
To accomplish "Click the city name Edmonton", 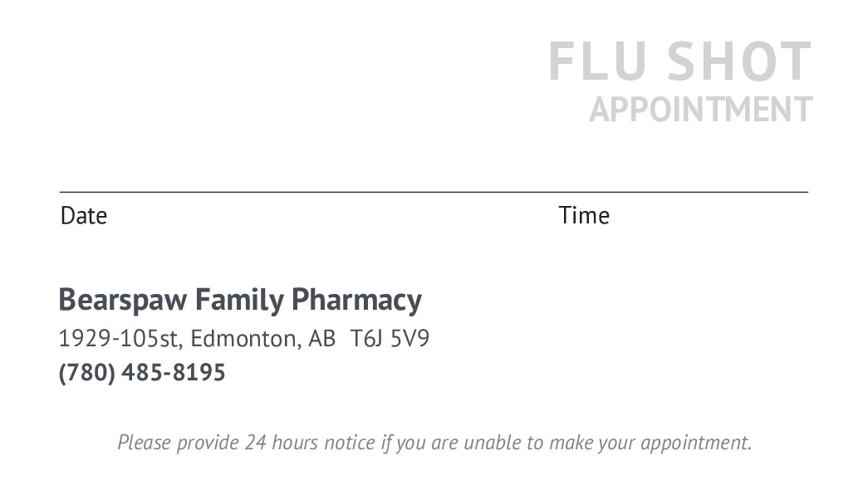I will (243, 339).
